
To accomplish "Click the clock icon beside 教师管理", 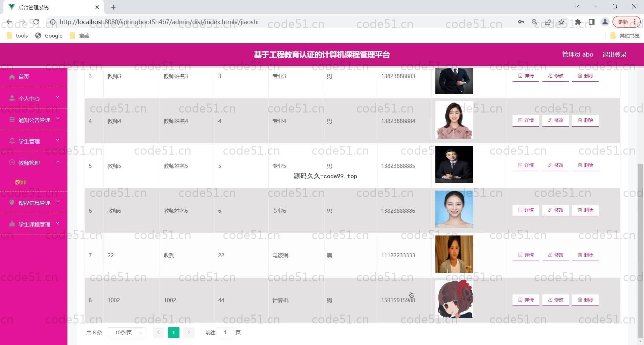I will click(12, 162).
